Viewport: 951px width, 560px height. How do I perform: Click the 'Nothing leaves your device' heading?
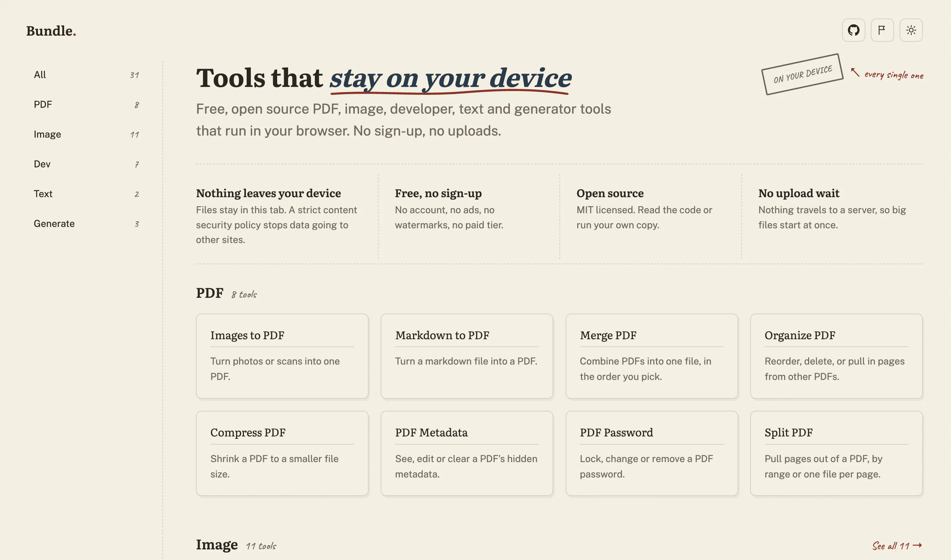tap(268, 193)
